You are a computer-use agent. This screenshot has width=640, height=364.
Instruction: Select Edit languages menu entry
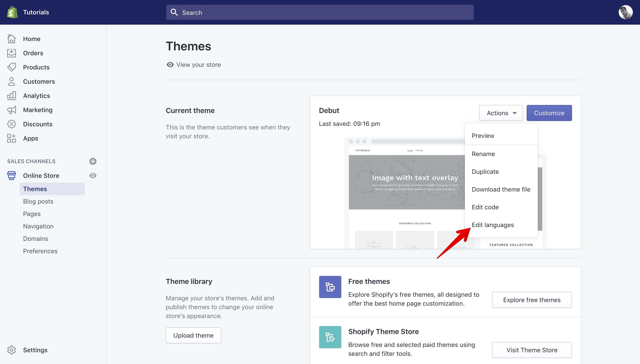[501, 225]
